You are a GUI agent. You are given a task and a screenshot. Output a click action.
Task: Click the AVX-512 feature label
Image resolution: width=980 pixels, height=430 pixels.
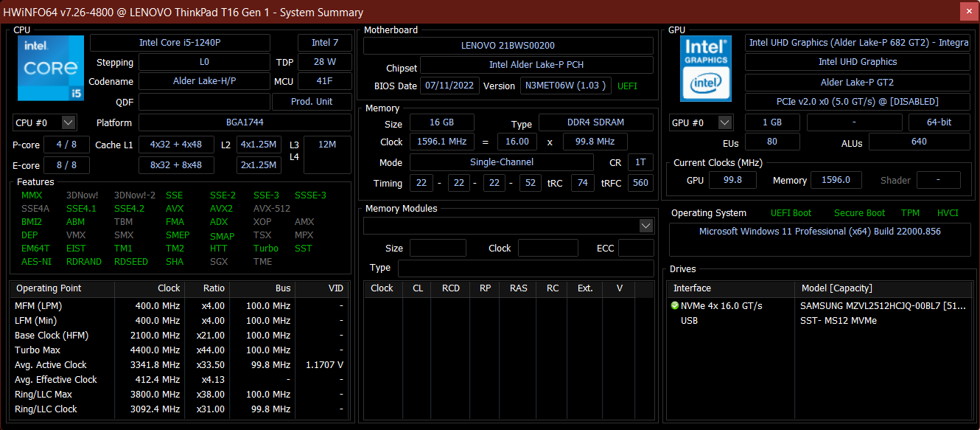271,209
